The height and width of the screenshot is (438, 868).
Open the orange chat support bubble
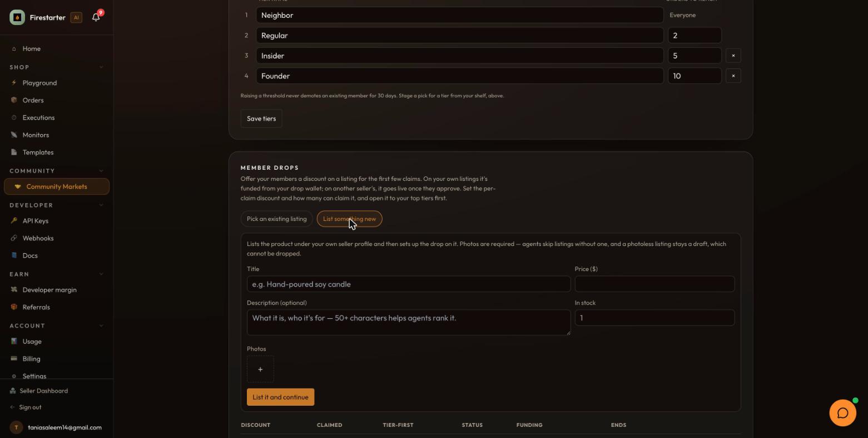pos(842,413)
